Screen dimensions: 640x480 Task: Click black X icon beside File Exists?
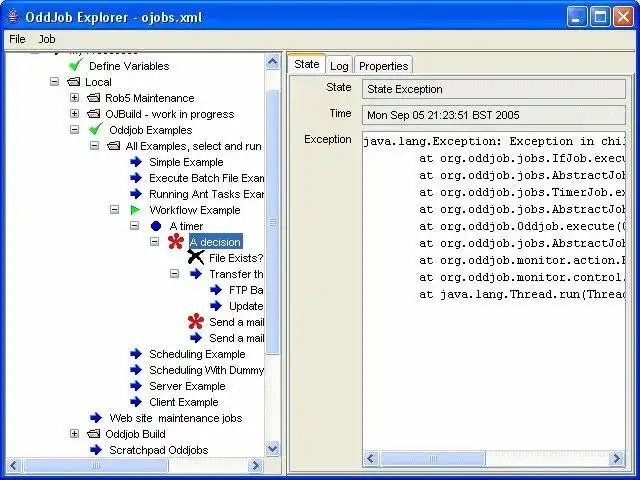(196, 257)
